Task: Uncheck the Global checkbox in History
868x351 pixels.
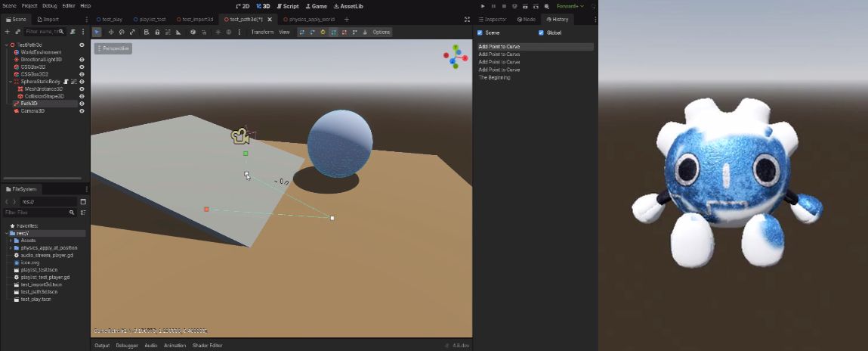Action: click(x=541, y=33)
